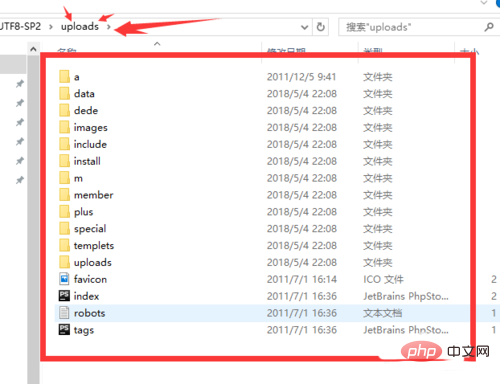Click the favicon ICO file icon

pos(64,279)
